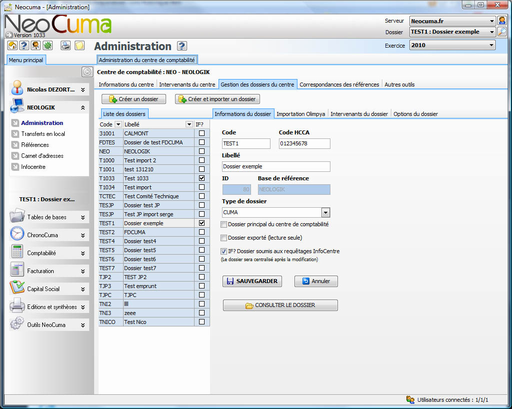The image size is (512, 409).
Task: Click the yellow note icon in the toolbar
Action: [79, 45]
